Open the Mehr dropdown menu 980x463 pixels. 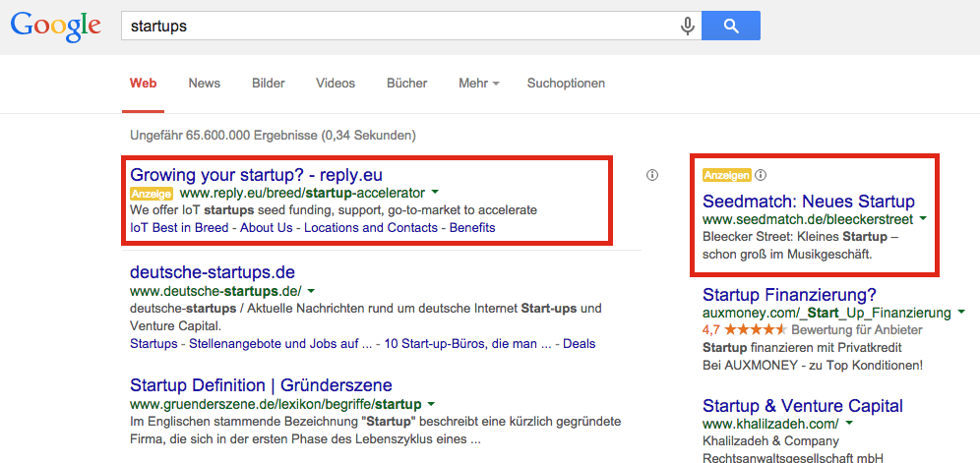479,84
